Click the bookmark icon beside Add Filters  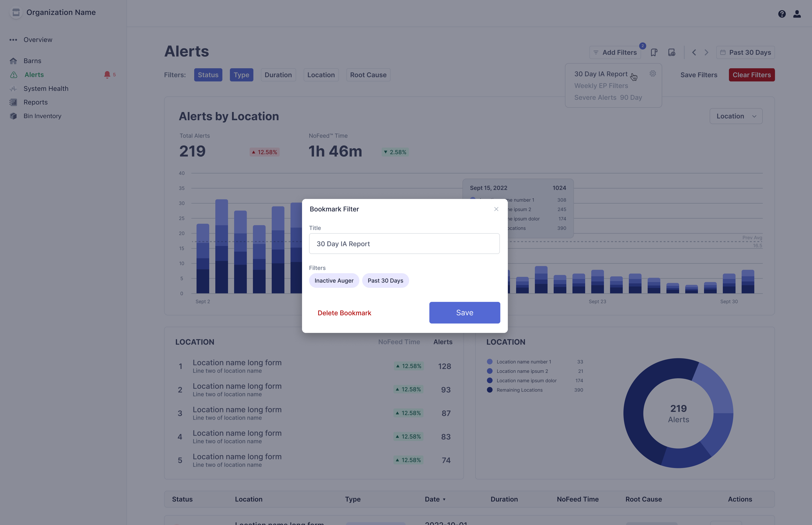click(x=654, y=52)
